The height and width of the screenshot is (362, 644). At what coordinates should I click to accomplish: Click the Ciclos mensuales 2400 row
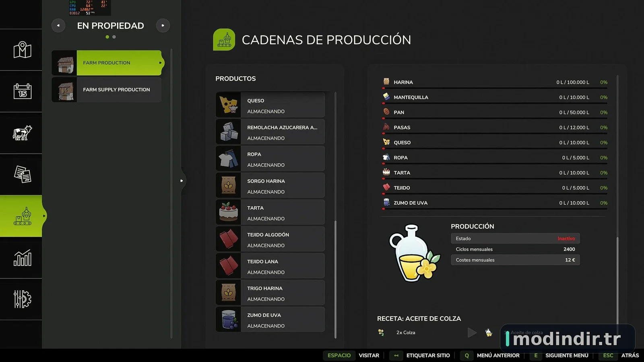pos(515,249)
